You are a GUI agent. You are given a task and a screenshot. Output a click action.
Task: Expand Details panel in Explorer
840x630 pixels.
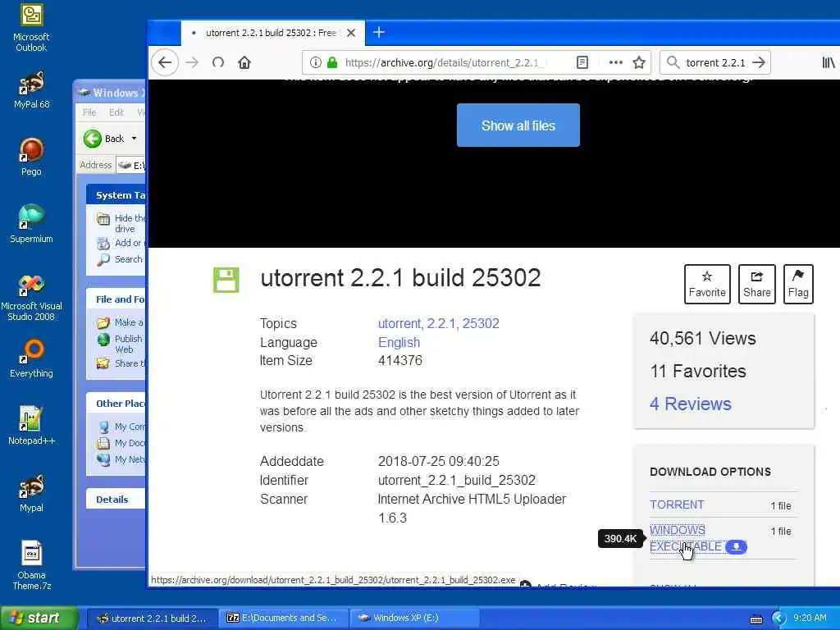116,500
